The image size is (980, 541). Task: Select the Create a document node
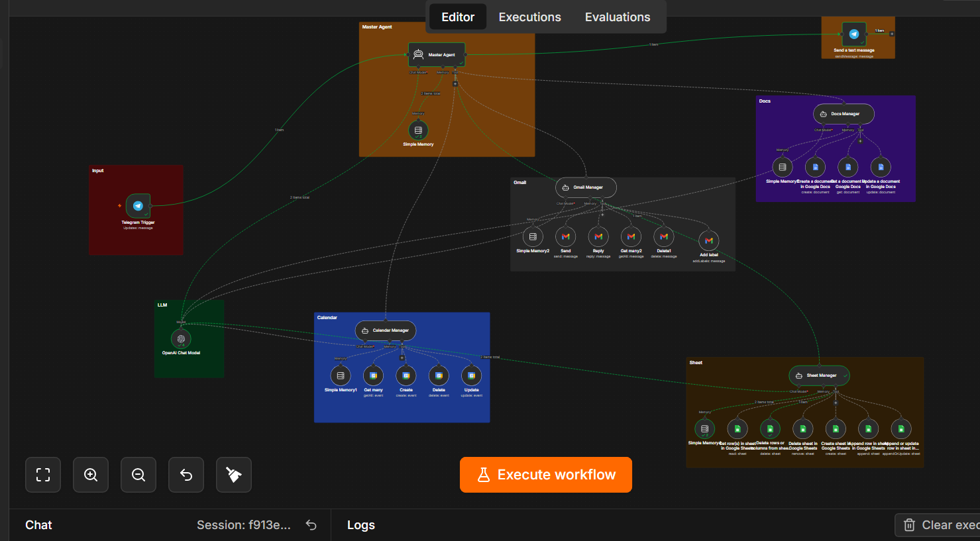815,167
